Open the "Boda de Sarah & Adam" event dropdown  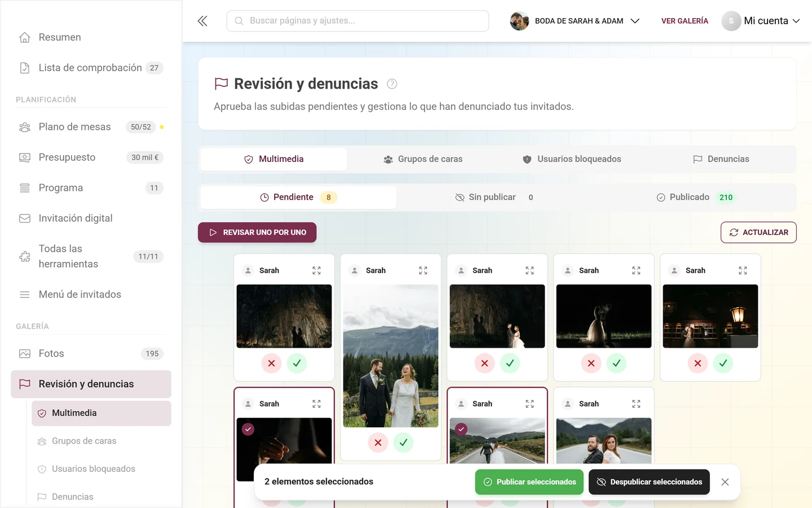tap(575, 21)
